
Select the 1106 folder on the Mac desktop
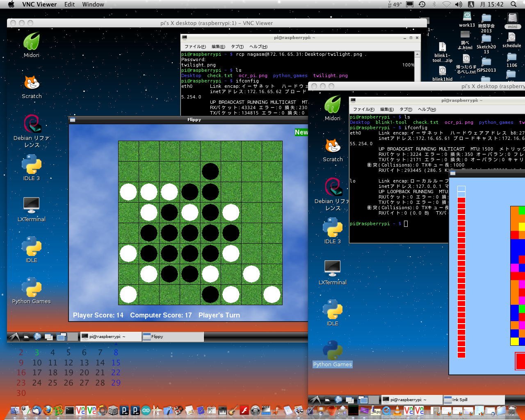(511, 60)
